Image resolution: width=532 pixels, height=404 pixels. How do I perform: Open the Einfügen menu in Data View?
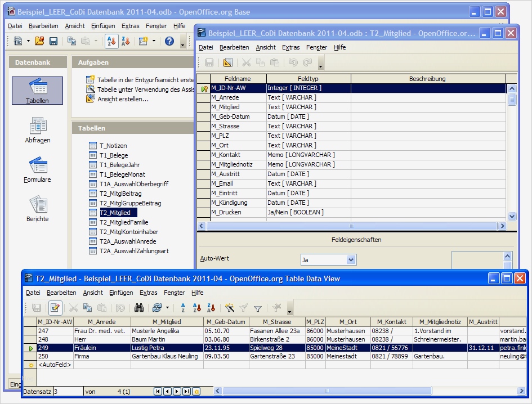click(120, 293)
